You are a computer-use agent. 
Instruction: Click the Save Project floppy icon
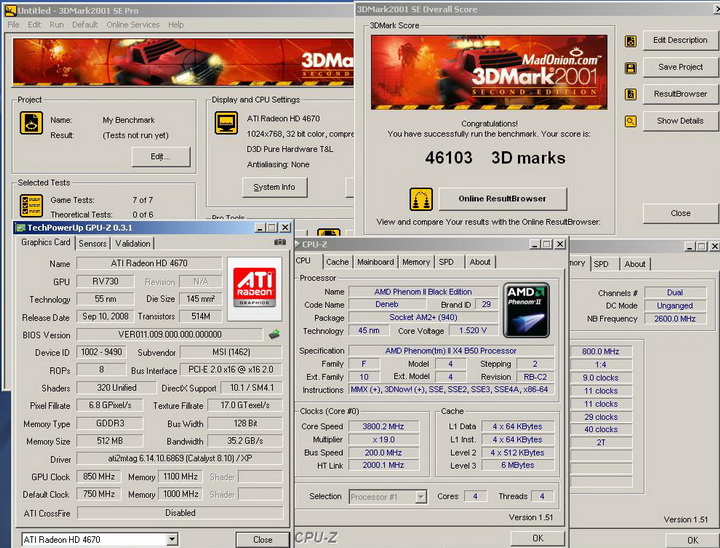[630, 68]
